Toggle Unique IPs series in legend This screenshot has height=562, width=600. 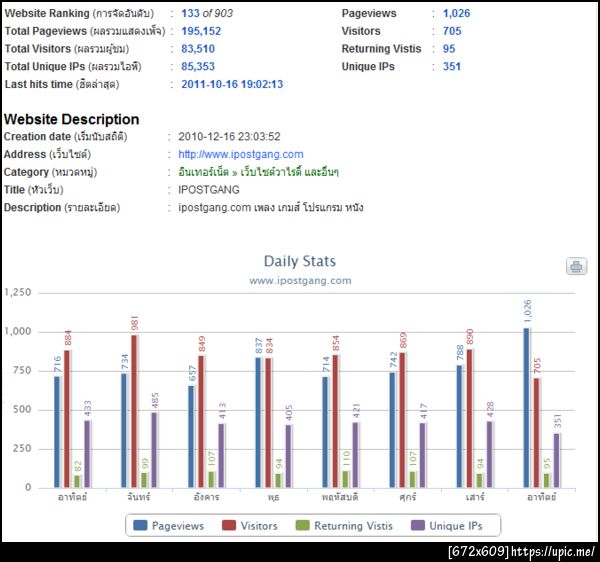pyautogui.click(x=447, y=525)
